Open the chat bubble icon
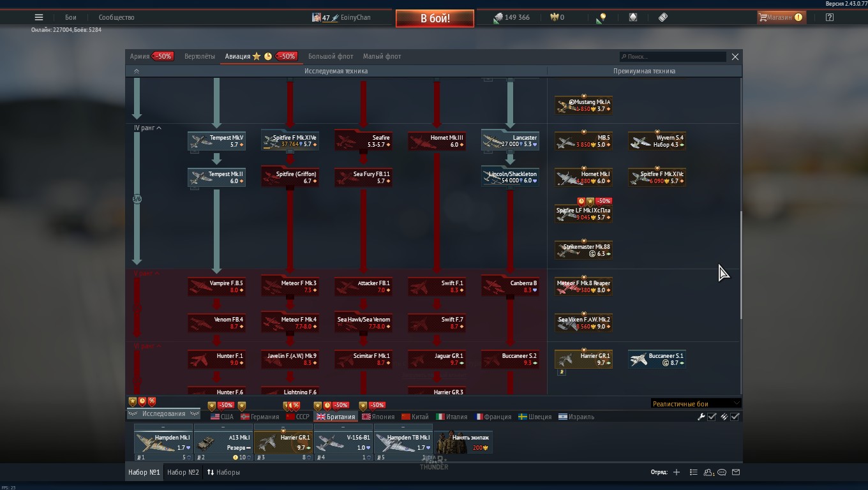The image size is (868, 490). pos(722,473)
